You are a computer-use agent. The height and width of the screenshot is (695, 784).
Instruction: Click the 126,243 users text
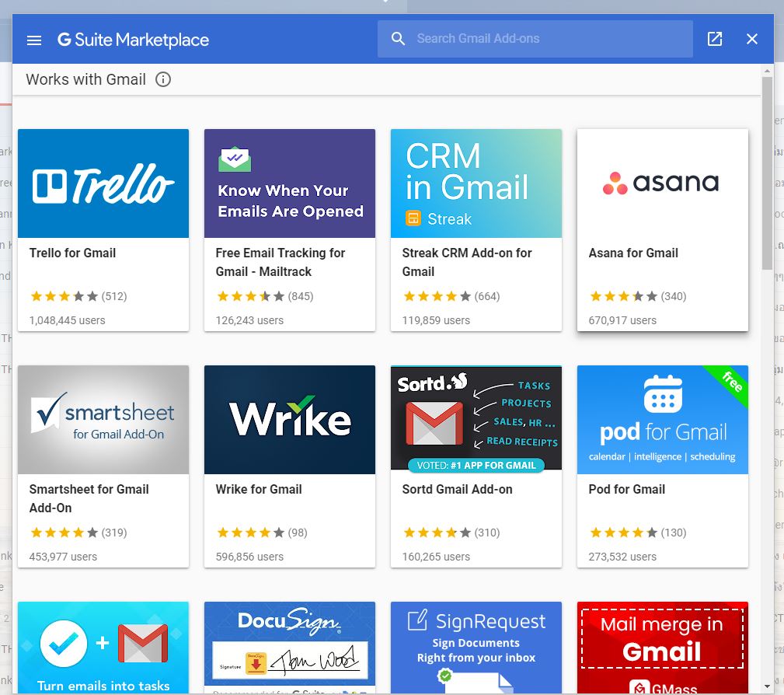tap(249, 320)
